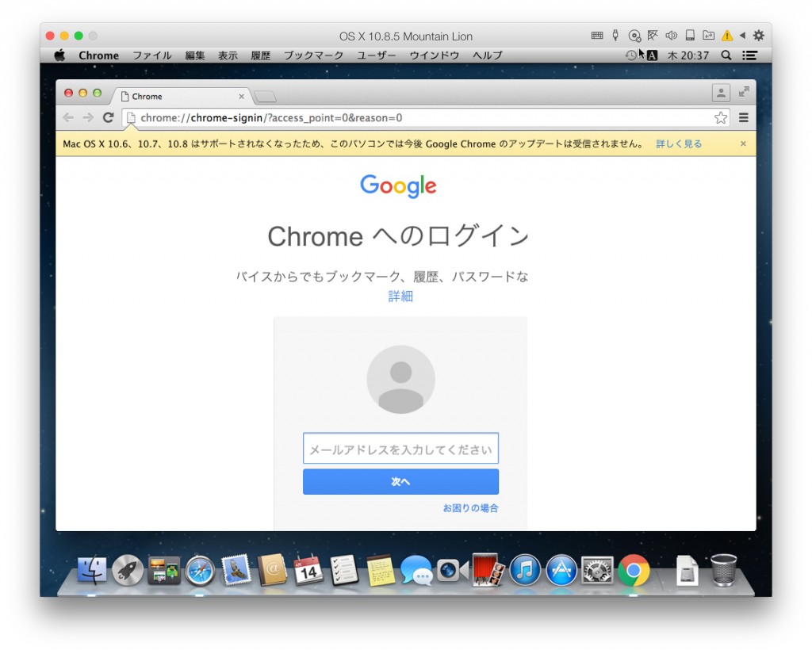The width and height of the screenshot is (812, 654).
Task: Open iTunes from the Dock
Action: pos(525,570)
